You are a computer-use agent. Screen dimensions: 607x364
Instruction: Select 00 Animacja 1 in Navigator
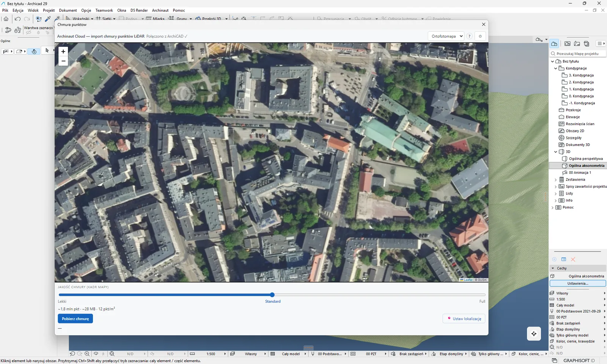pos(580,173)
